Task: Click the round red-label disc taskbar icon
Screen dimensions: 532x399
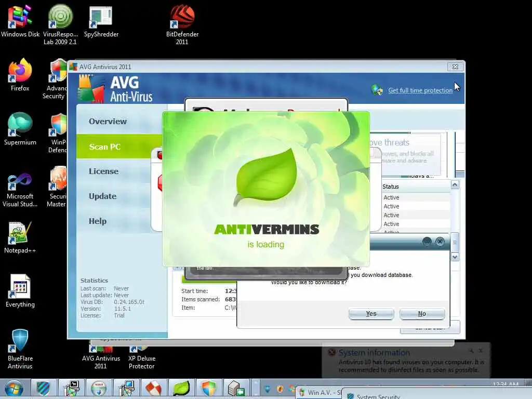Action: 98,389
